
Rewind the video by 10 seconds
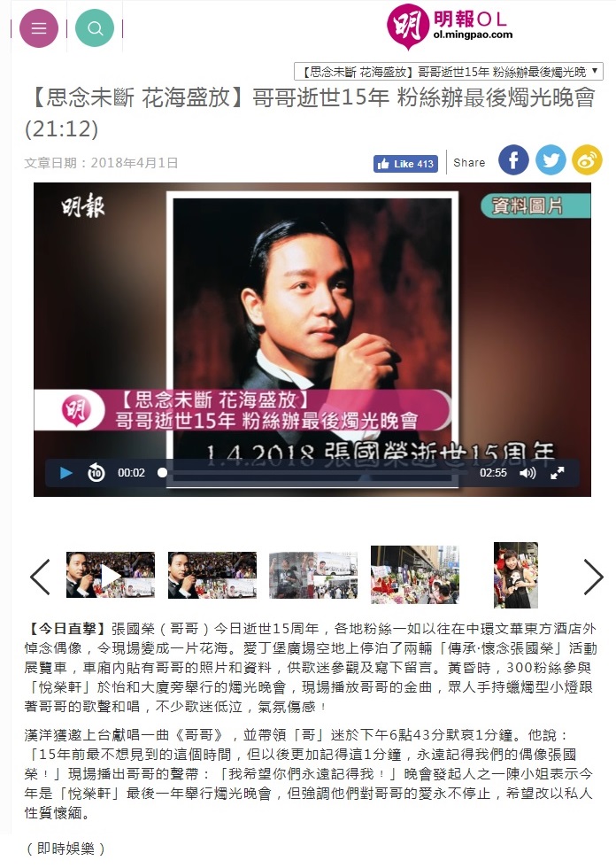pos(96,473)
